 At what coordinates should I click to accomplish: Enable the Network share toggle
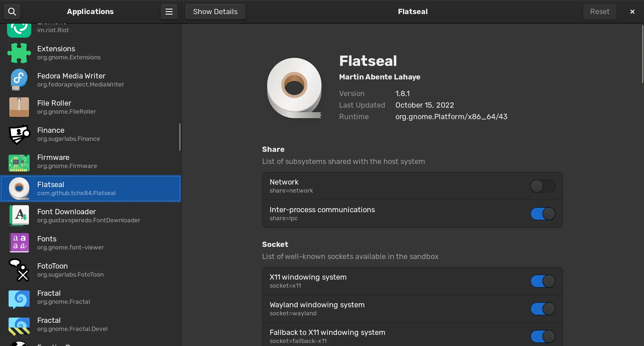pos(543,186)
